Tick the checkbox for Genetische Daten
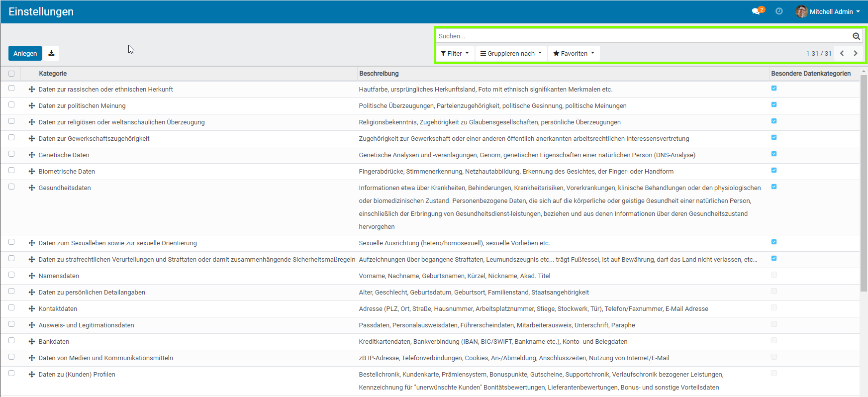868x397 pixels. [11, 154]
